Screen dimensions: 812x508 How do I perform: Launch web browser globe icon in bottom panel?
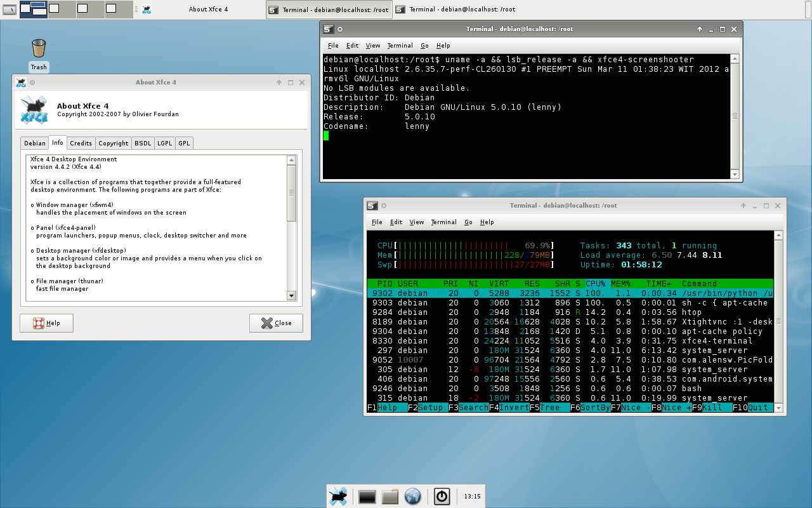[413, 497]
